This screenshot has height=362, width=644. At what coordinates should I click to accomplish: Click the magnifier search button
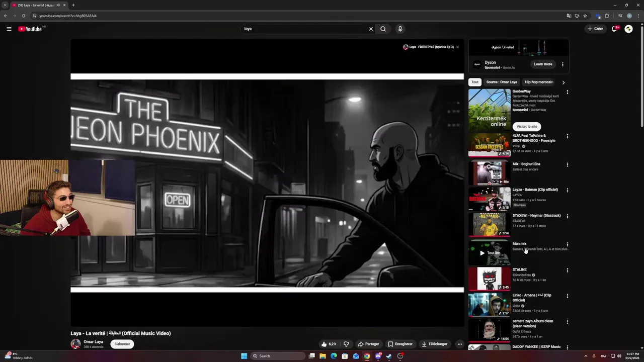coord(383,29)
